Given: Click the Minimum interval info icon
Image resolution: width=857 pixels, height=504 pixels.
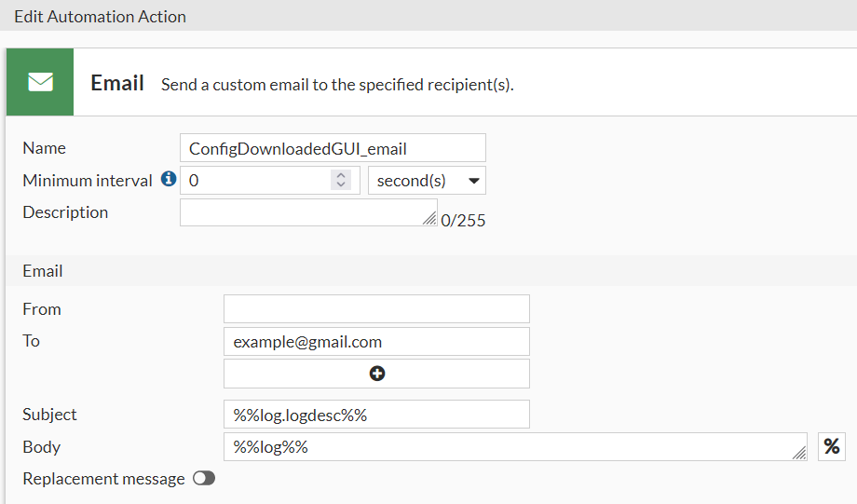Looking at the screenshot, I should [x=169, y=179].
